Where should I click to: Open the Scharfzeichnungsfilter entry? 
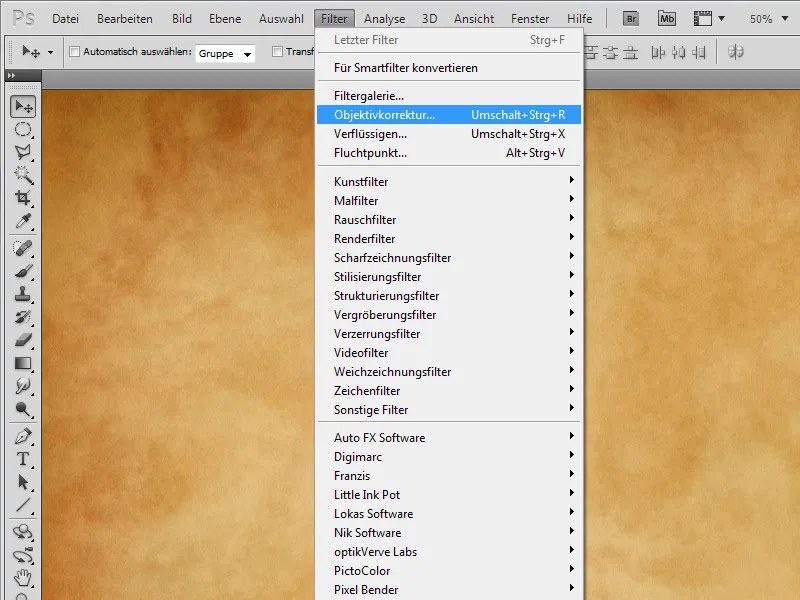(x=448, y=258)
